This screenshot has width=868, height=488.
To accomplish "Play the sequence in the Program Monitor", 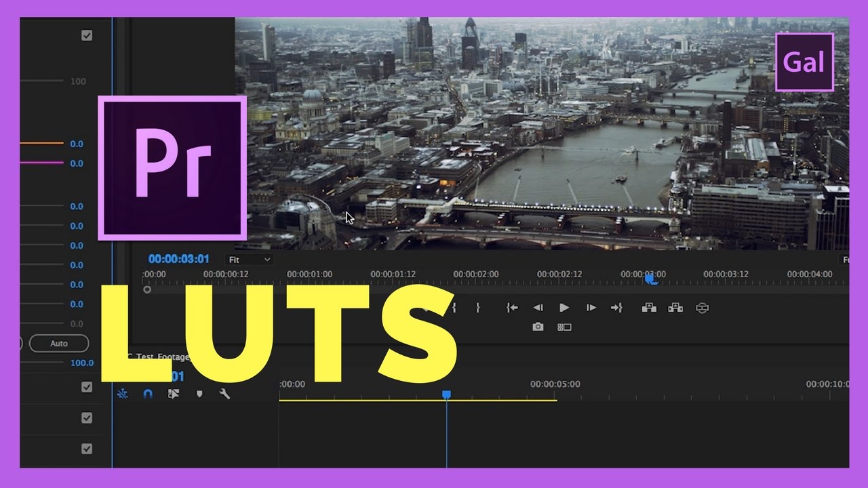I will pyautogui.click(x=564, y=308).
